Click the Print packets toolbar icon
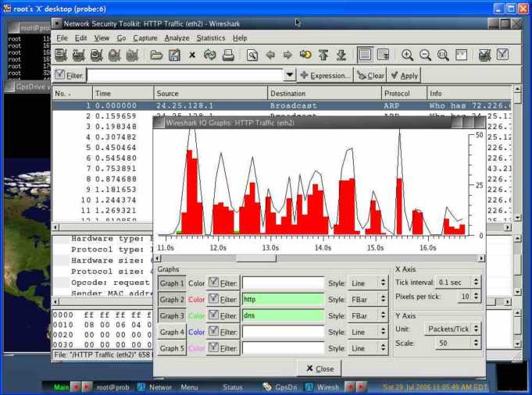532x395 pixels. 228,55
